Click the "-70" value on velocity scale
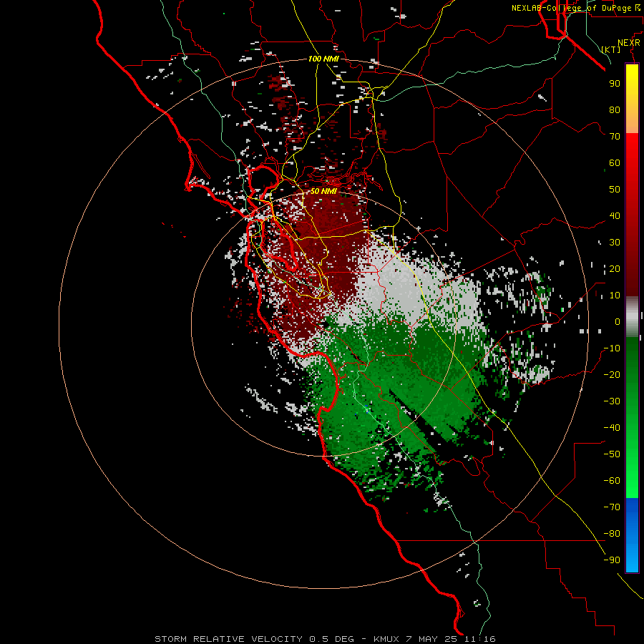Viewport: 644px width, 644px height. (x=612, y=507)
